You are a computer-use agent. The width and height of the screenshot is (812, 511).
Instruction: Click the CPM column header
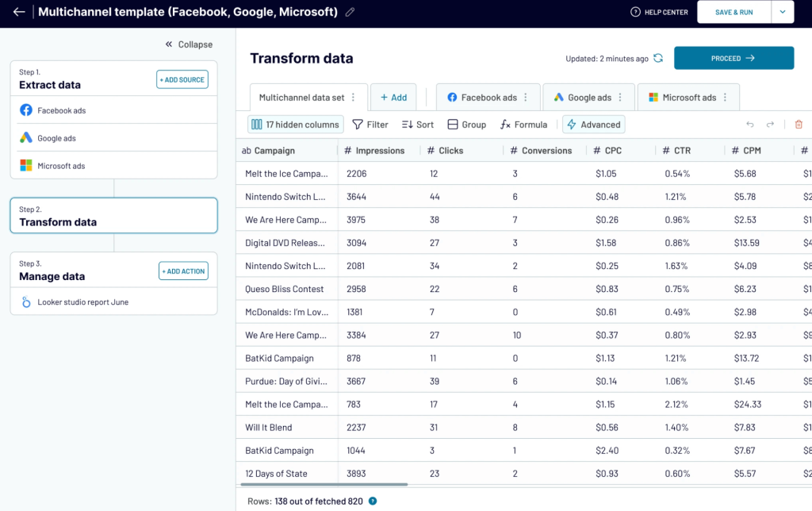click(x=759, y=150)
